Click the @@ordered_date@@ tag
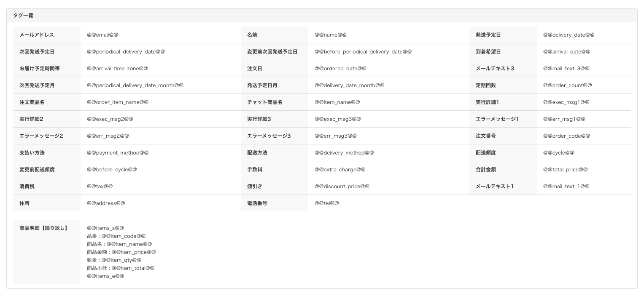Viewport: 644px width, 296px height. click(x=340, y=69)
